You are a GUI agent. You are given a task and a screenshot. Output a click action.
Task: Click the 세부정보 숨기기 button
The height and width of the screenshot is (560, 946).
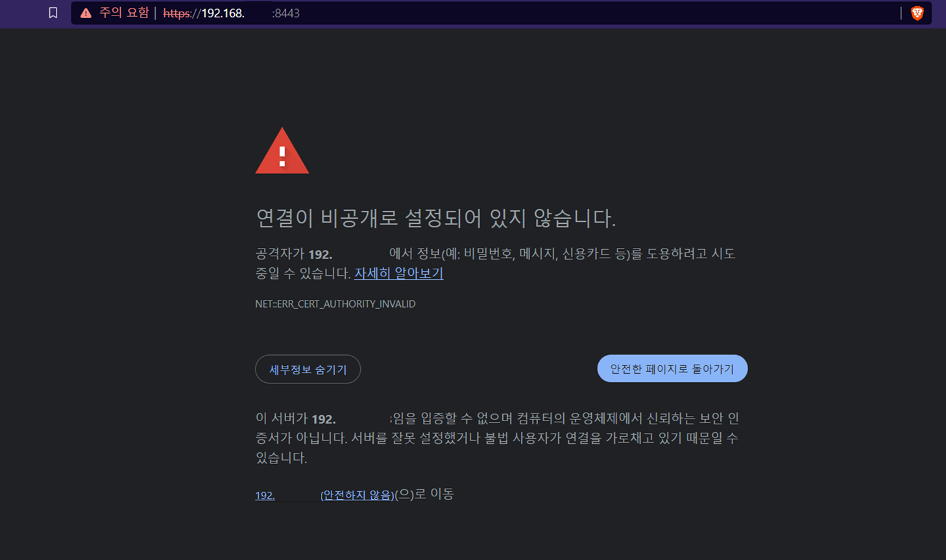(308, 369)
